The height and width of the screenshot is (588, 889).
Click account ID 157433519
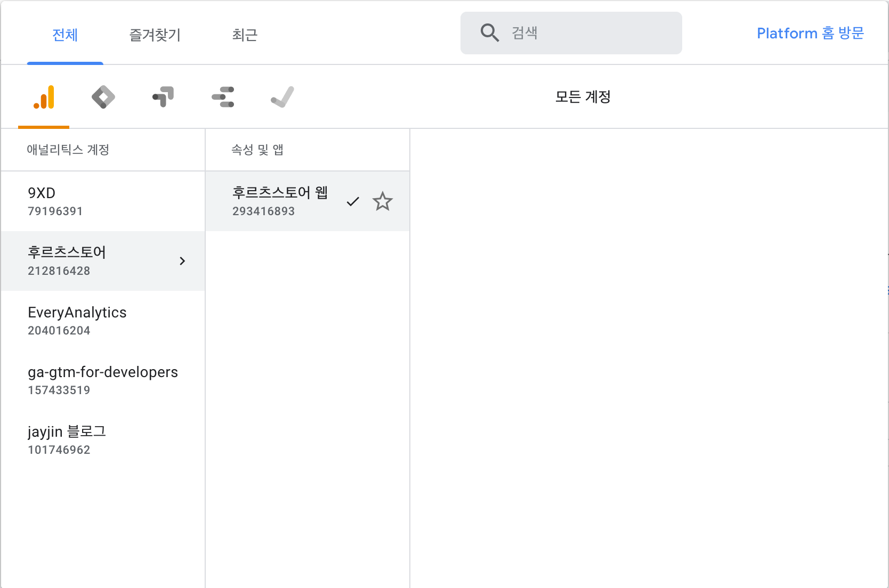(x=59, y=390)
